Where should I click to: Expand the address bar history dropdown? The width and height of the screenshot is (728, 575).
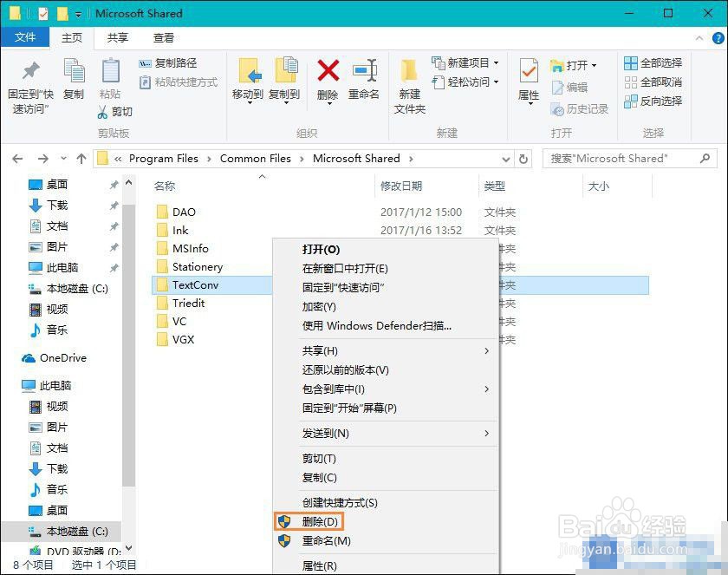506,160
